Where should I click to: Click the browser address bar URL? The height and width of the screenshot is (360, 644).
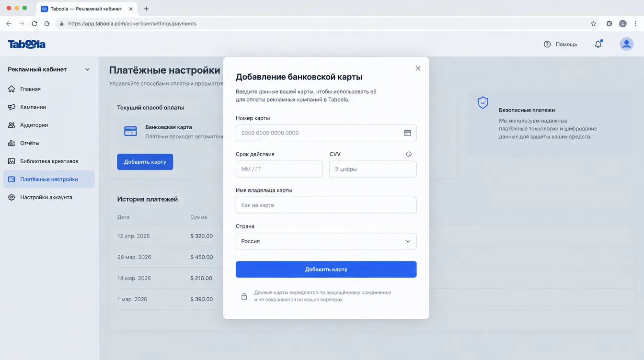(132, 23)
